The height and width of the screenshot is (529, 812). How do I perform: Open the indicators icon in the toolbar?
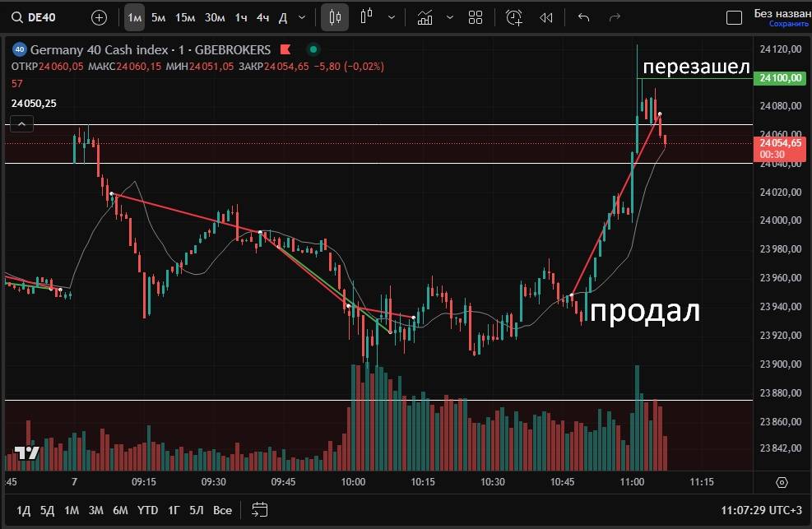click(x=425, y=17)
